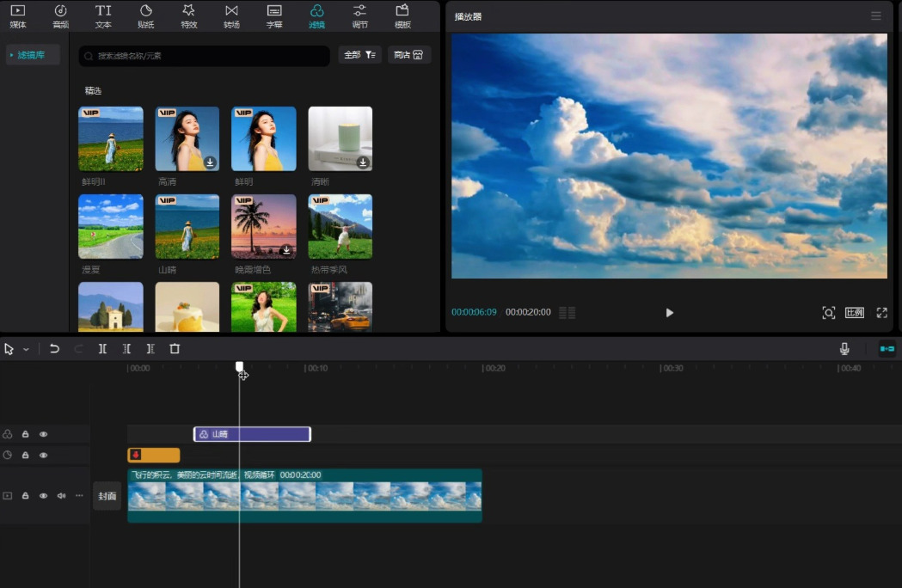Viewport: 902px width, 588px height.
Task: Switch to the 特效 effects tab
Action: point(188,15)
